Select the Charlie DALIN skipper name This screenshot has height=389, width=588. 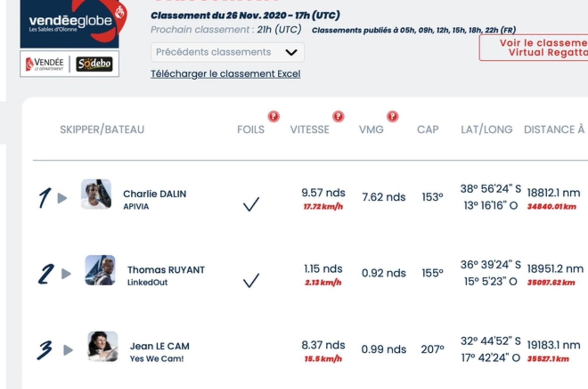point(155,194)
